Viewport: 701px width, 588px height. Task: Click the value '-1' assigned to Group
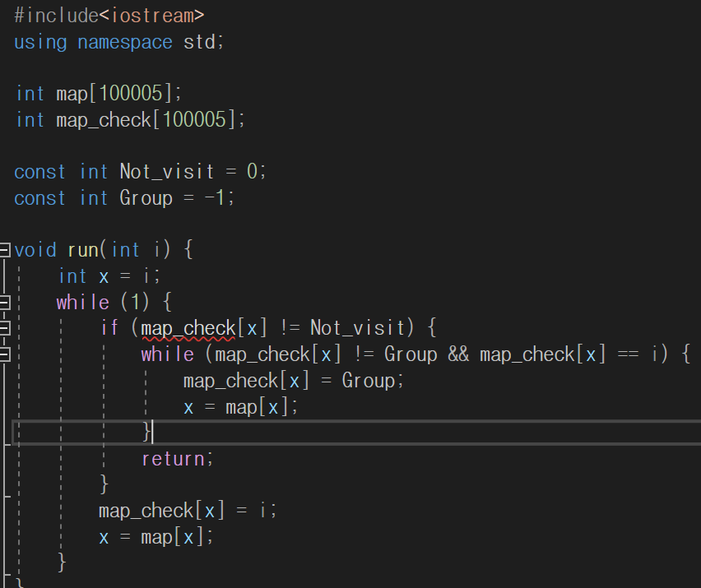click(215, 197)
